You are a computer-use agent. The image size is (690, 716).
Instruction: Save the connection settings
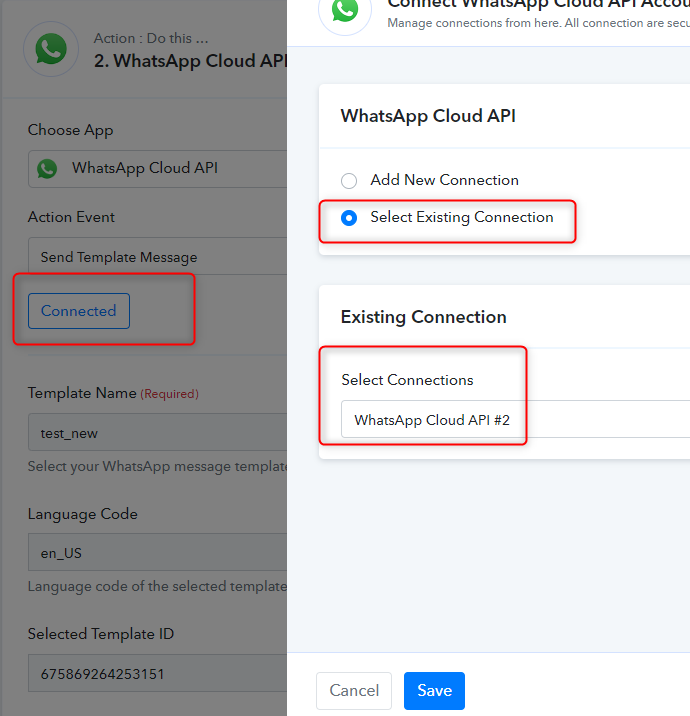coord(434,690)
